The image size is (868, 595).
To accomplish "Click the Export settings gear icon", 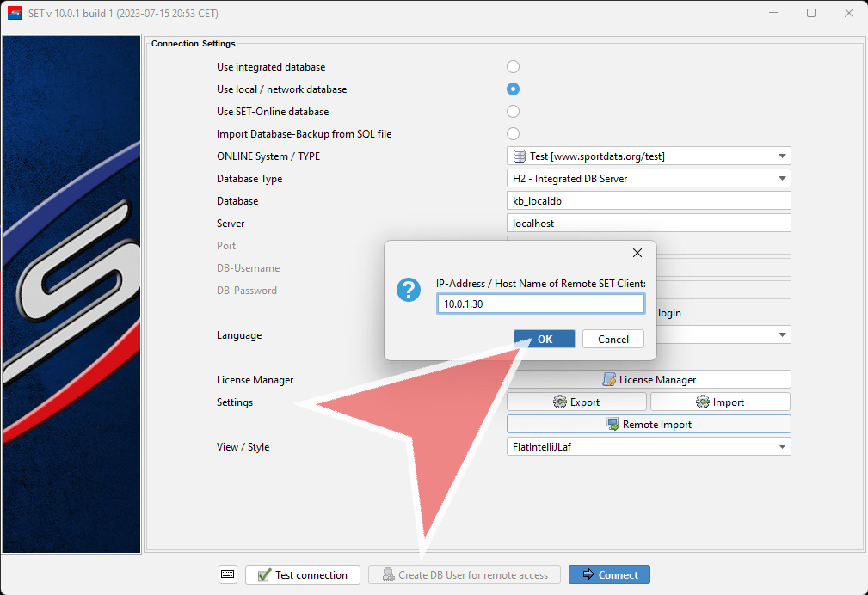I will pyautogui.click(x=560, y=402).
